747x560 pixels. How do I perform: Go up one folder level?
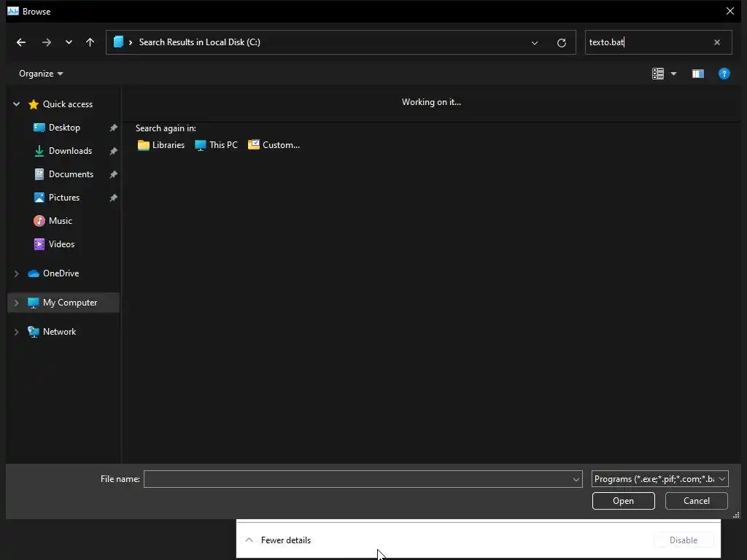pyautogui.click(x=90, y=42)
